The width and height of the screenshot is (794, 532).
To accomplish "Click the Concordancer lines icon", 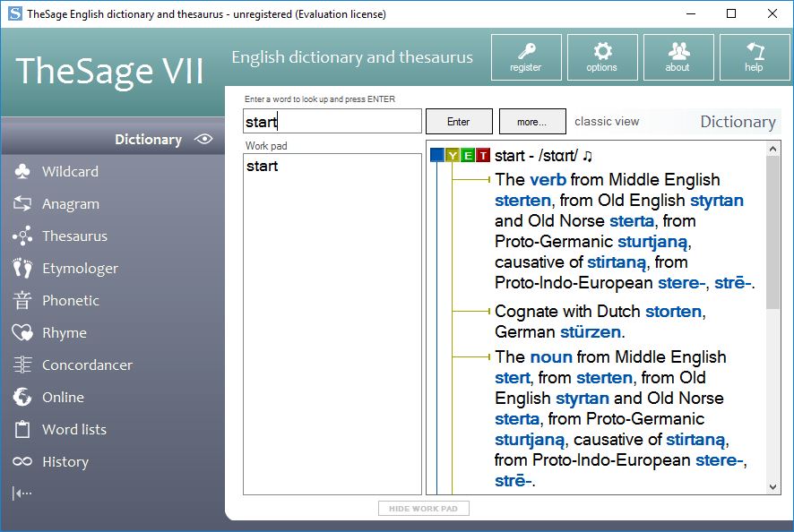I will click(x=22, y=365).
